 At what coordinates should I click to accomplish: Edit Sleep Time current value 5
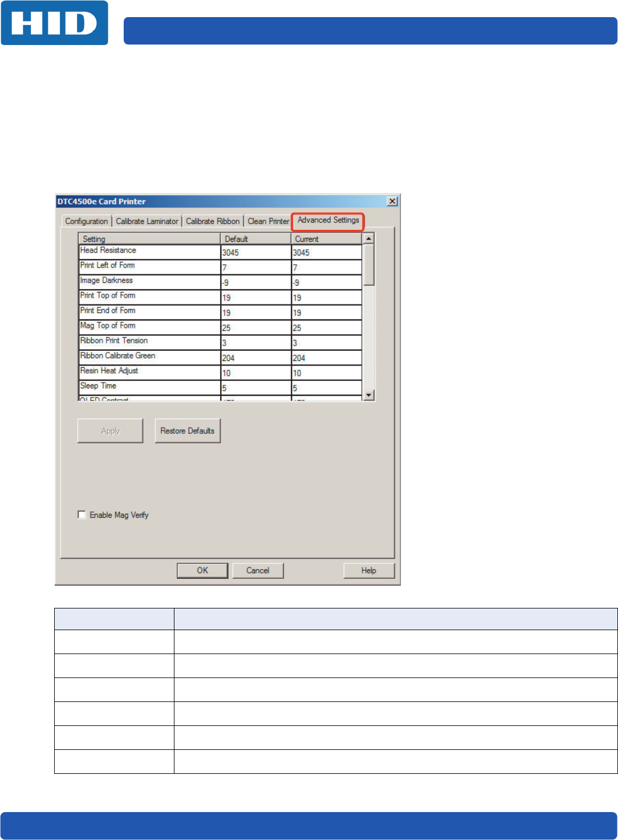pyautogui.click(x=327, y=388)
